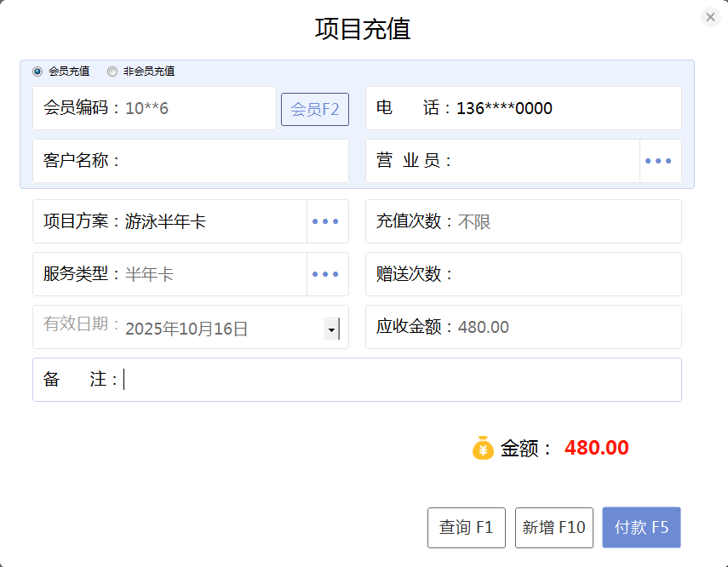Viewport: 728px width, 567px height.
Task: Expand the valid date dropdown arrow
Action: [331, 329]
